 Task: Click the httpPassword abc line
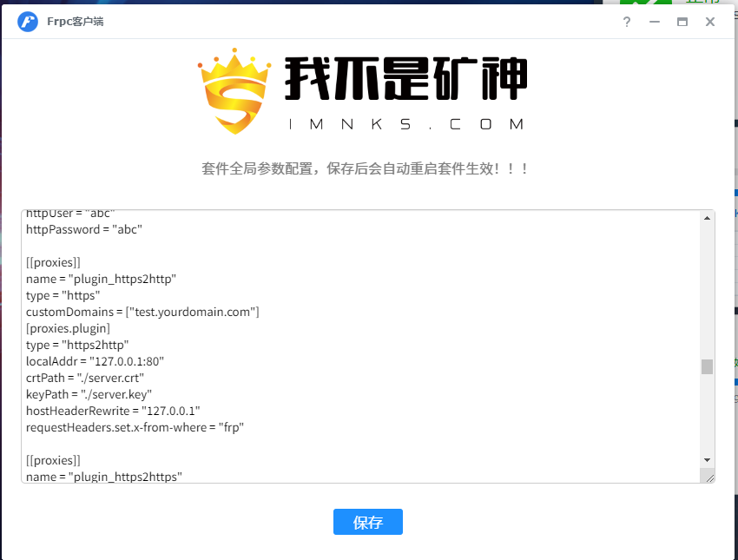(84, 230)
